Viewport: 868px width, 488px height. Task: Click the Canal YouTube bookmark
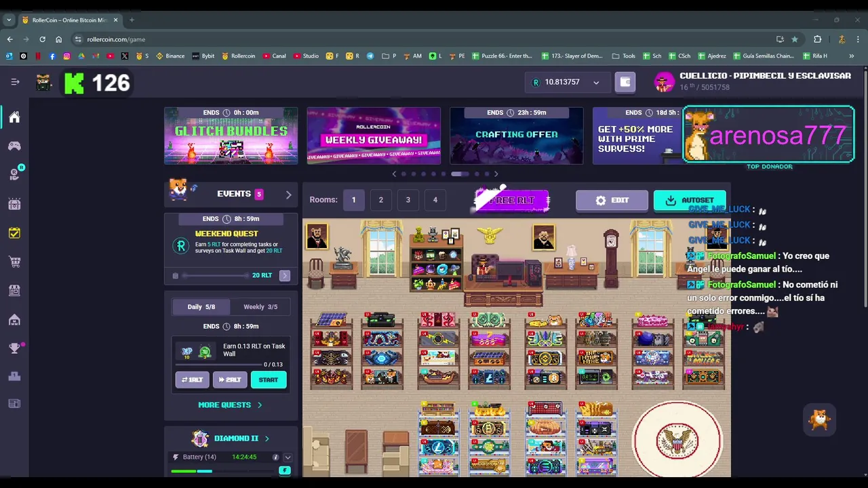[x=274, y=56]
